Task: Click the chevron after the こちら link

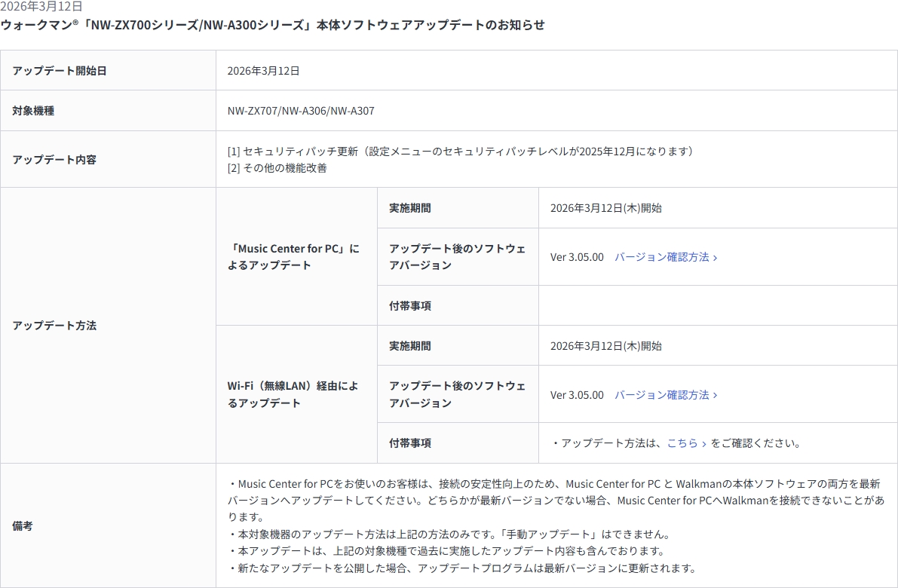Action: tap(704, 444)
